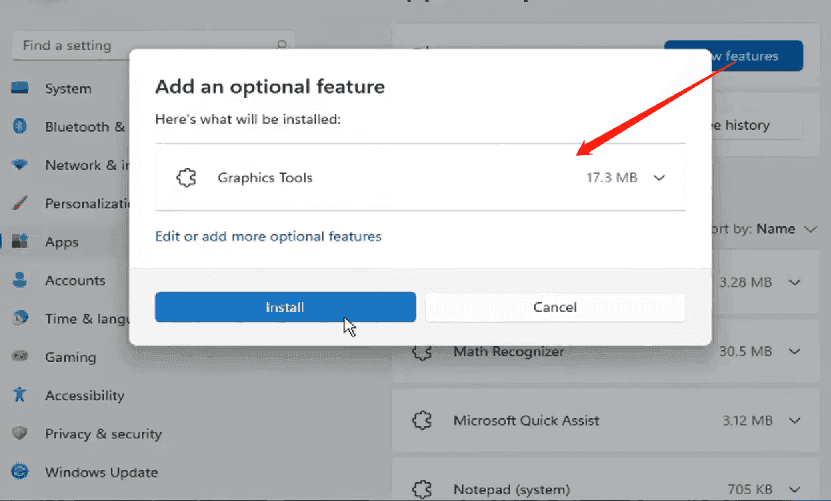Open Privacy & security settings
The image size is (831, 501).
point(103,434)
